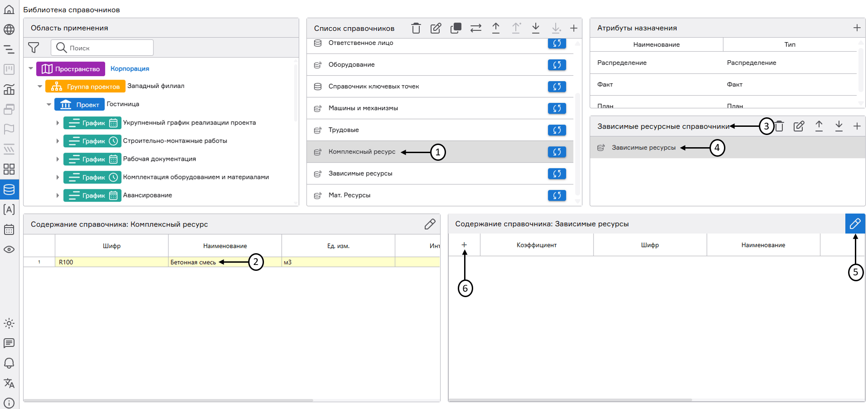Collapse the Проект Гостиница tree node
This screenshot has width=868, height=409.
coord(49,105)
